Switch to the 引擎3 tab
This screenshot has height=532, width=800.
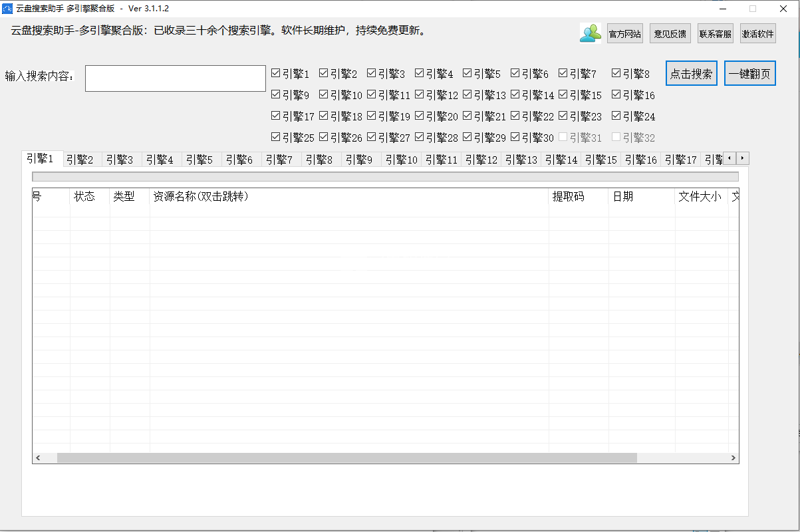[x=122, y=160]
